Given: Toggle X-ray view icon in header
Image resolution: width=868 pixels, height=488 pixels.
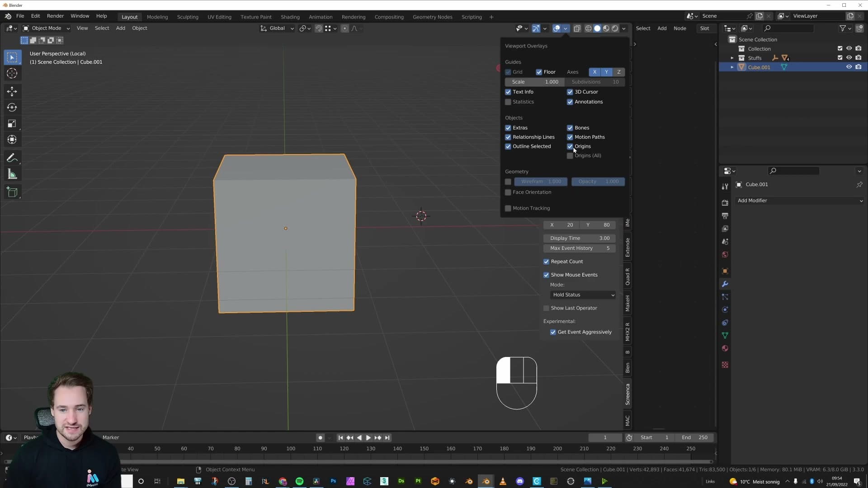Looking at the screenshot, I should click(577, 28).
